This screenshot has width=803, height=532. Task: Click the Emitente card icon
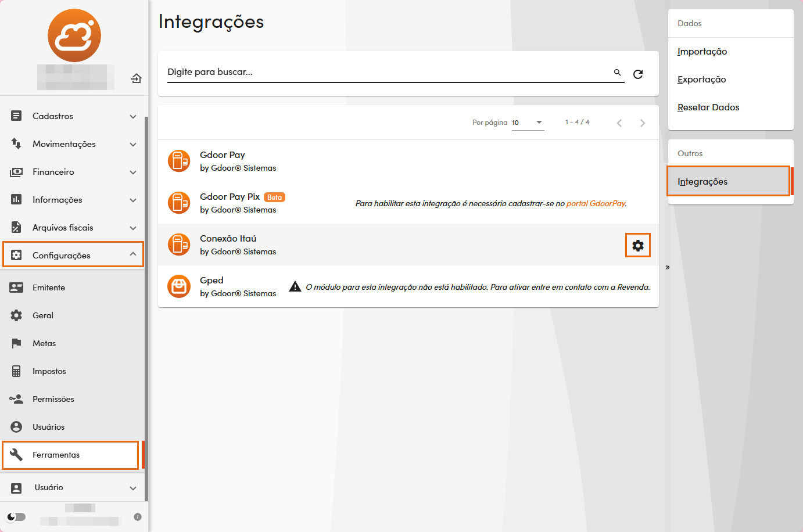(x=16, y=287)
